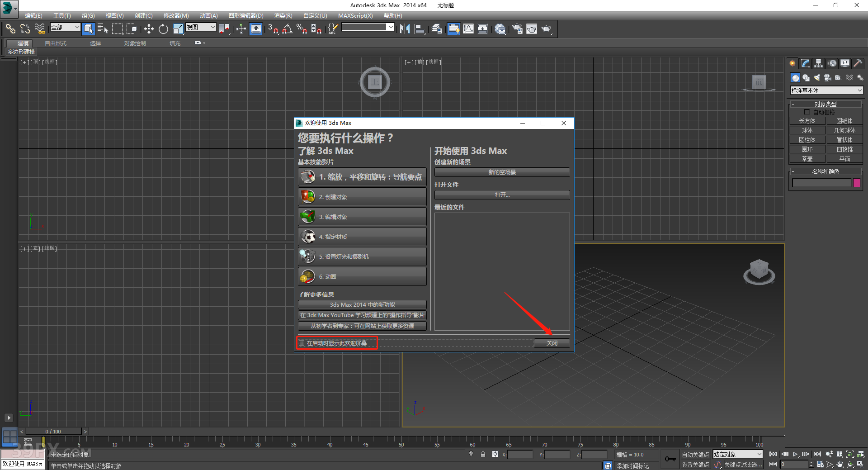Open the 标准基本体 geometry type dropdown
The height and width of the screenshot is (470, 868).
click(x=826, y=90)
